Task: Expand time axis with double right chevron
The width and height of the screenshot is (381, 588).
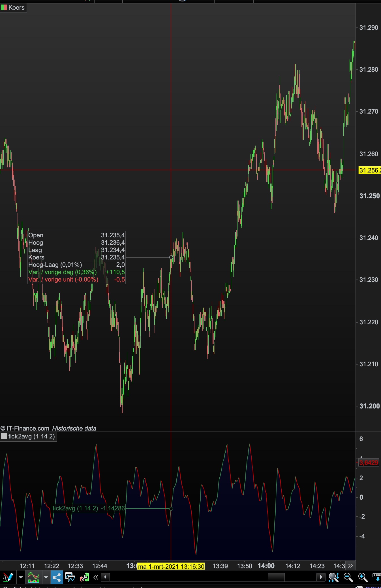Action: (350, 566)
